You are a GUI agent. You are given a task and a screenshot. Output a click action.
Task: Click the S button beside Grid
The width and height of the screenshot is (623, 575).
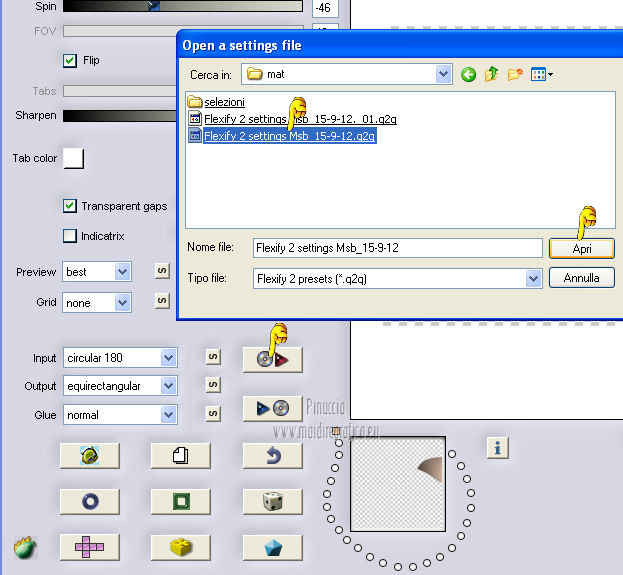click(x=162, y=301)
